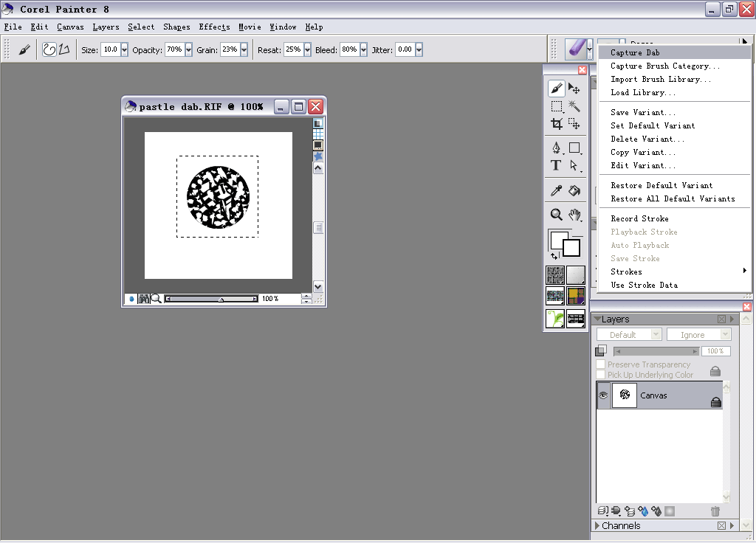Click the New Layer icon
This screenshot has height=543, width=756.
point(630,511)
